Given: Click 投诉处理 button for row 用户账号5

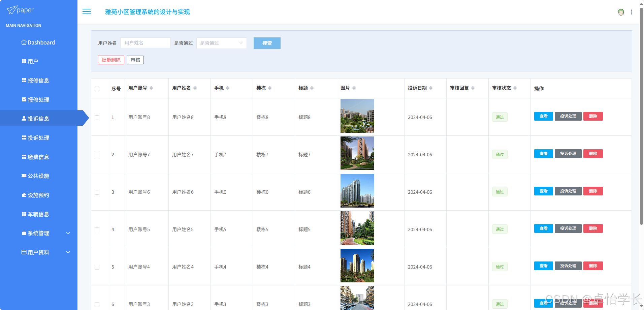Looking at the screenshot, I should (568, 228).
